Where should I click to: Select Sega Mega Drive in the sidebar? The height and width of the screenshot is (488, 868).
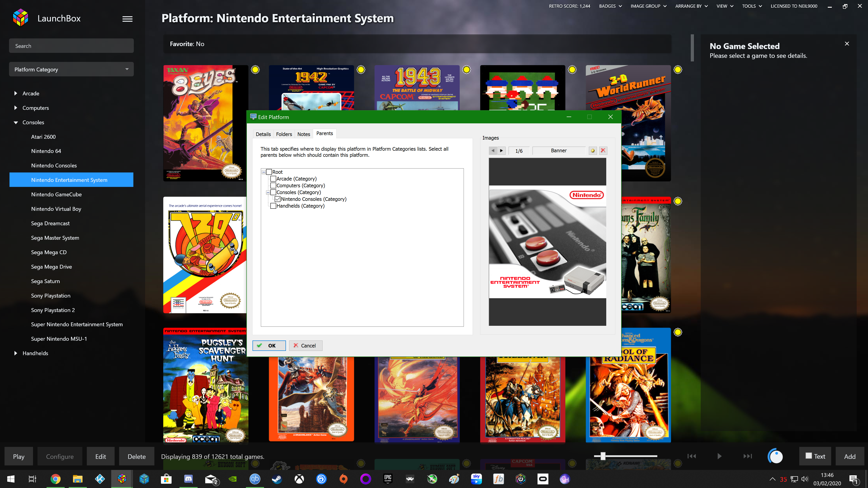(52, 267)
